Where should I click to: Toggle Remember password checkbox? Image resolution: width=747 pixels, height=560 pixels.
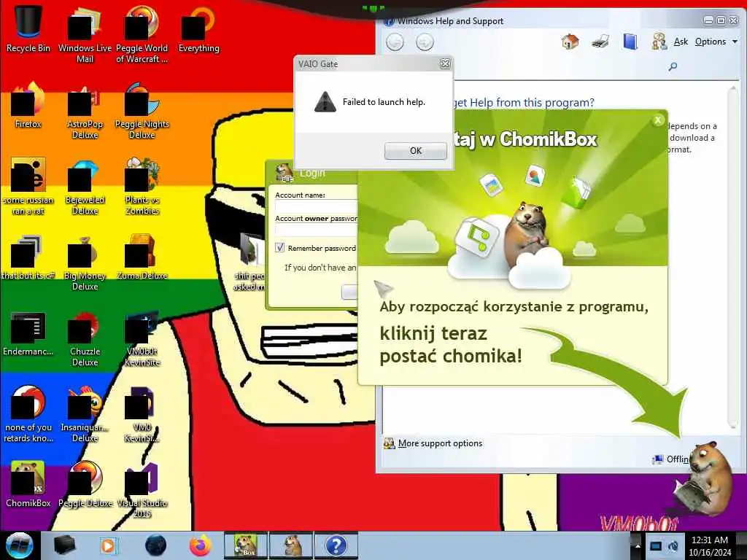coord(280,248)
